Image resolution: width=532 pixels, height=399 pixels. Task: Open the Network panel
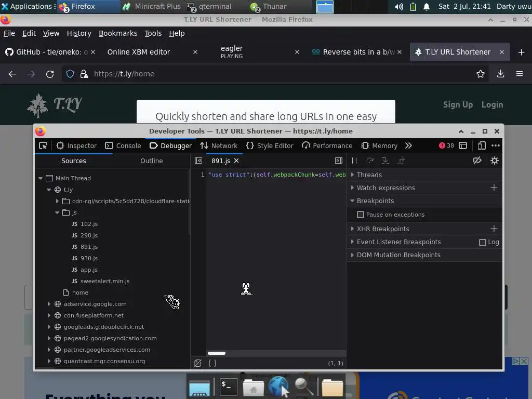point(219,145)
